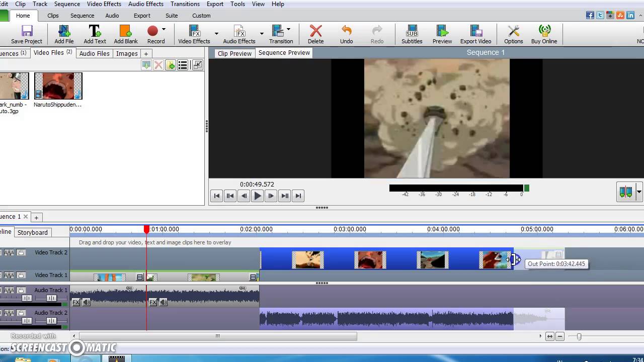The width and height of the screenshot is (644, 362).
Task: Click the Twitter share icon
Action: 600,16
